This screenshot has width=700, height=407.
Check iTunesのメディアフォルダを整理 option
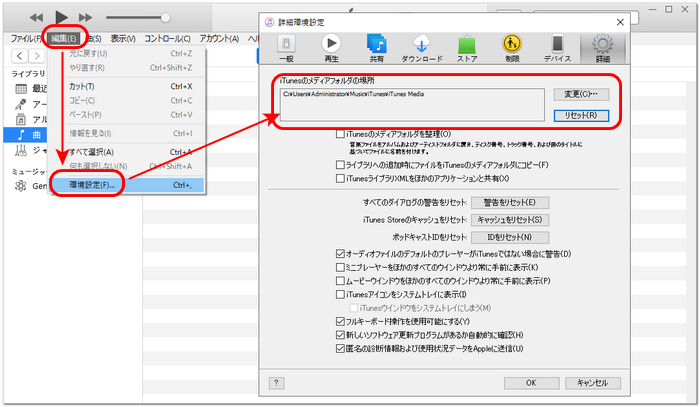pos(340,134)
